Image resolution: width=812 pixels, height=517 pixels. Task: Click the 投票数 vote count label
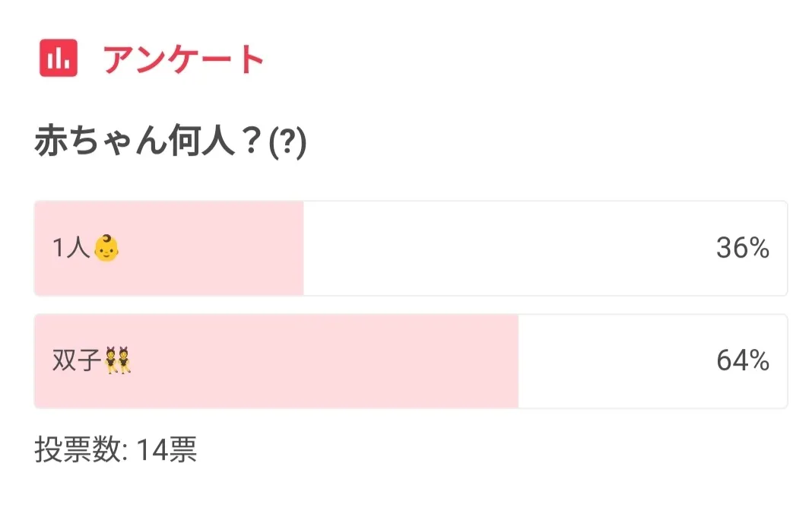coord(78,450)
